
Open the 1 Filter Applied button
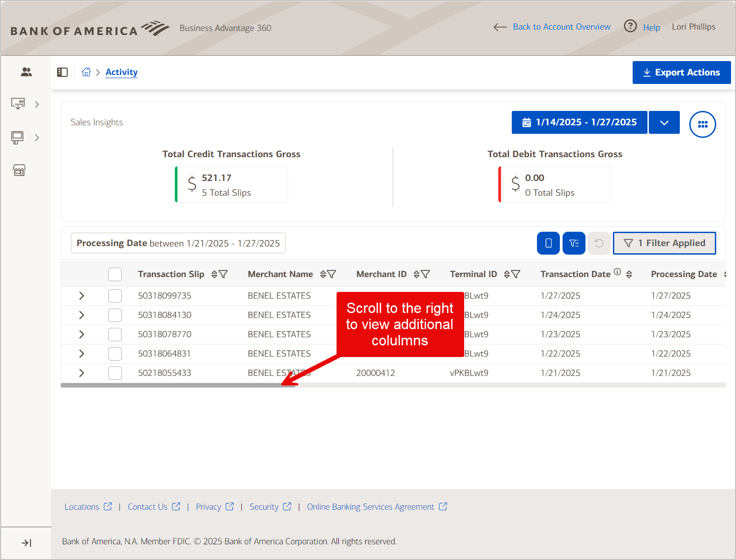664,243
